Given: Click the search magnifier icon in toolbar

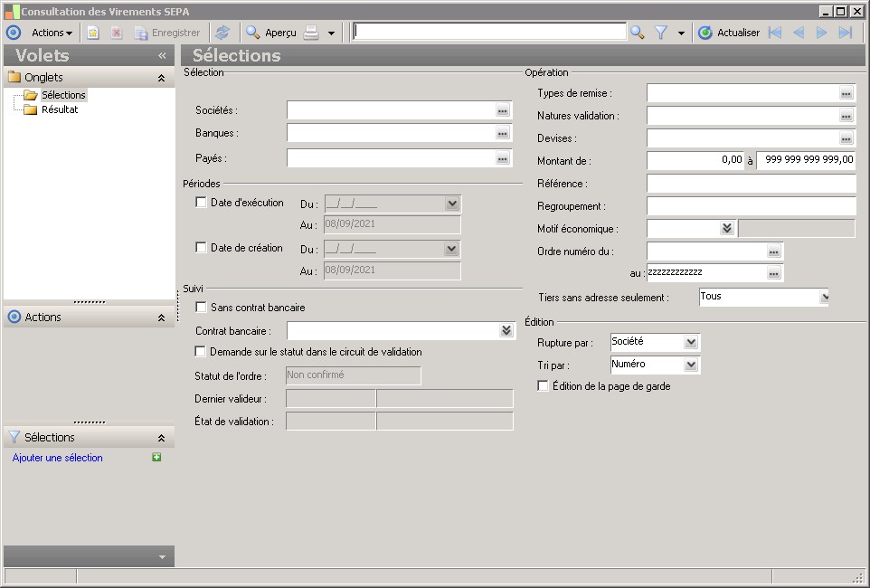Looking at the screenshot, I should (x=638, y=33).
